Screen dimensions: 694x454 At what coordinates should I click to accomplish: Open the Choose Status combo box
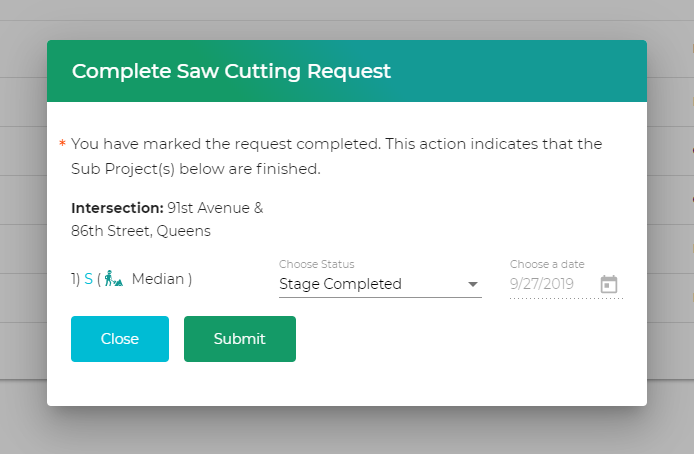pyautogui.click(x=380, y=284)
